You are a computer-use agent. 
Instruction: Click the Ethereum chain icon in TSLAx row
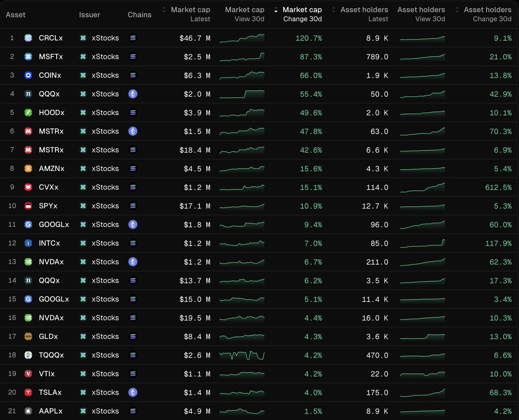[133, 392]
